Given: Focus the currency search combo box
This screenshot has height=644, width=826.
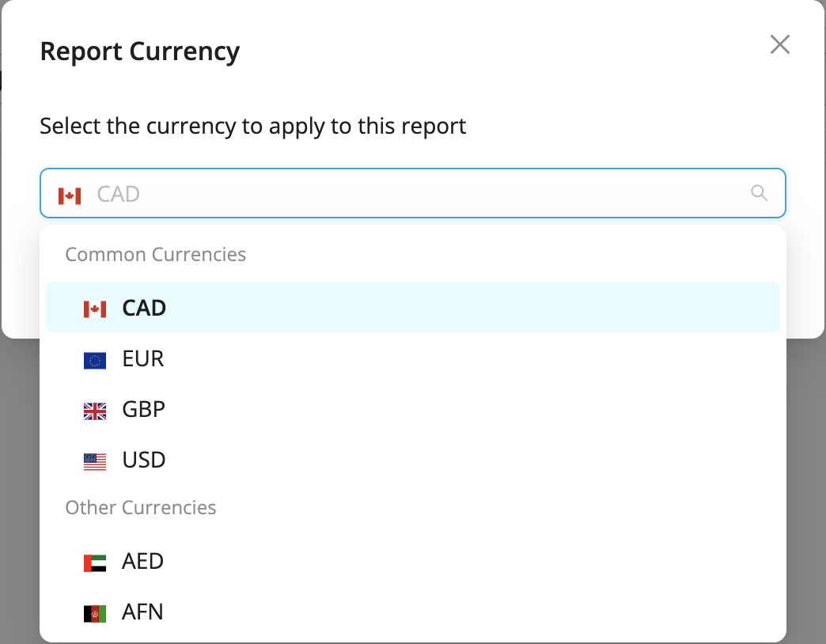Looking at the screenshot, I should point(411,194).
